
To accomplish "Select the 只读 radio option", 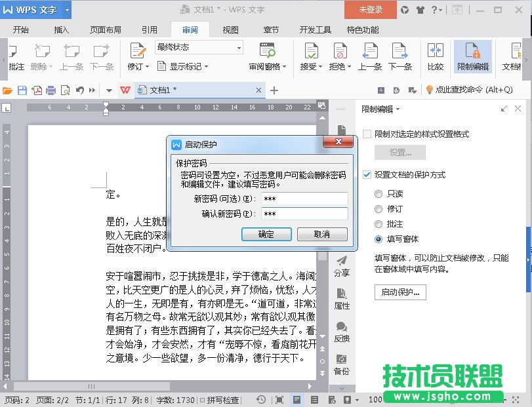I will coord(379,194).
